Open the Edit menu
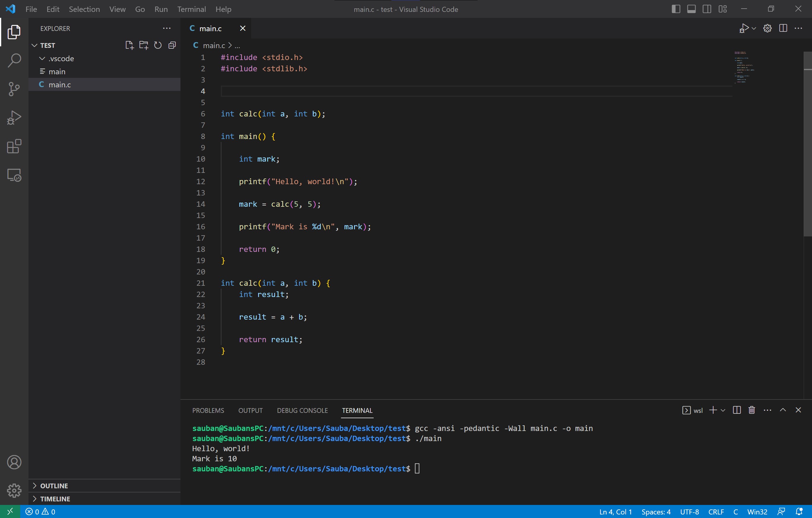Image resolution: width=812 pixels, height=518 pixels. 53,9
